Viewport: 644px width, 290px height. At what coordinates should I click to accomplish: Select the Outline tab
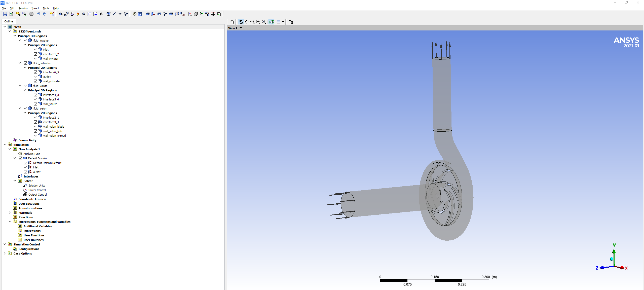[9, 21]
